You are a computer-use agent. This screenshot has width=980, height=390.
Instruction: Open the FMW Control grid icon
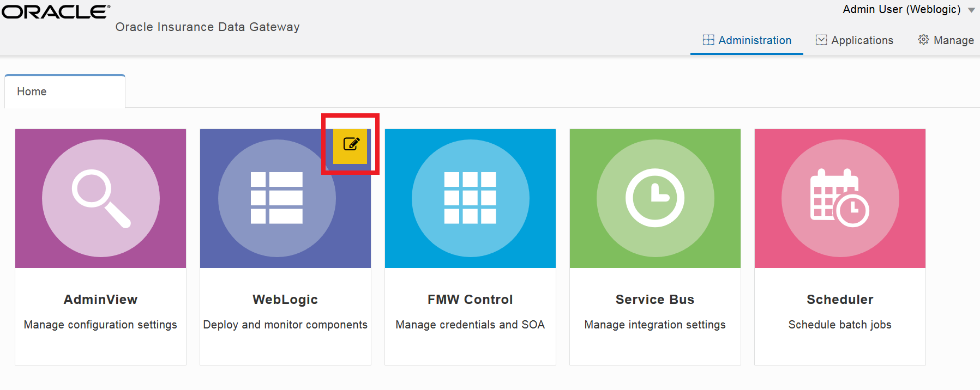coord(470,198)
